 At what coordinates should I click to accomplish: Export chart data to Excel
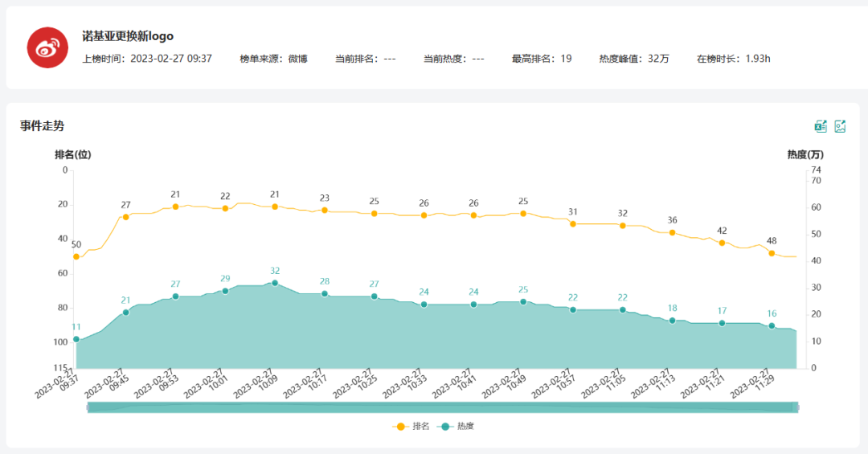821,126
